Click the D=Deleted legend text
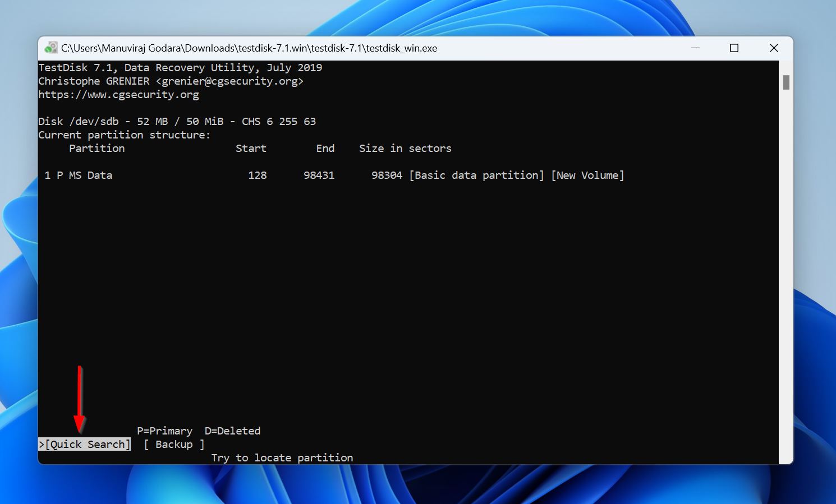The image size is (836, 504). pyautogui.click(x=232, y=431)
